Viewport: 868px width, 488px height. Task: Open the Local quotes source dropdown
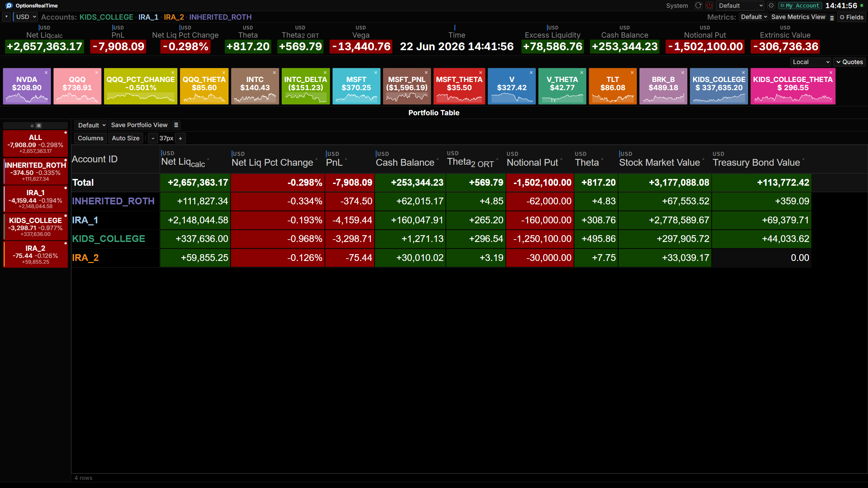click(810, 62)
